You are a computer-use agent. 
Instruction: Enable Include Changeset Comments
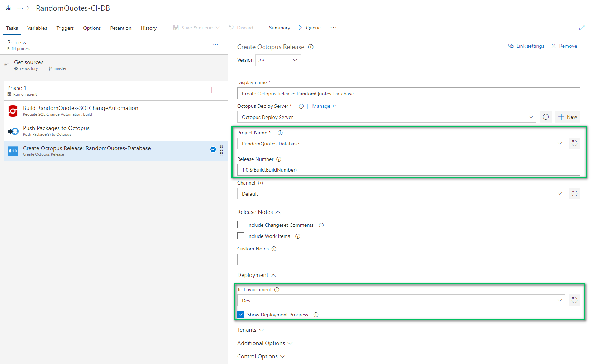240,225
